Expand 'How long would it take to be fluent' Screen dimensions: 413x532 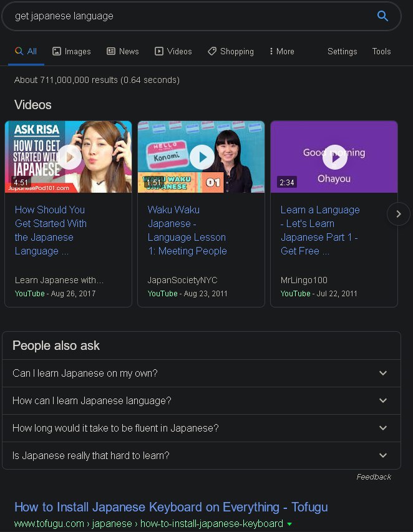202,428
